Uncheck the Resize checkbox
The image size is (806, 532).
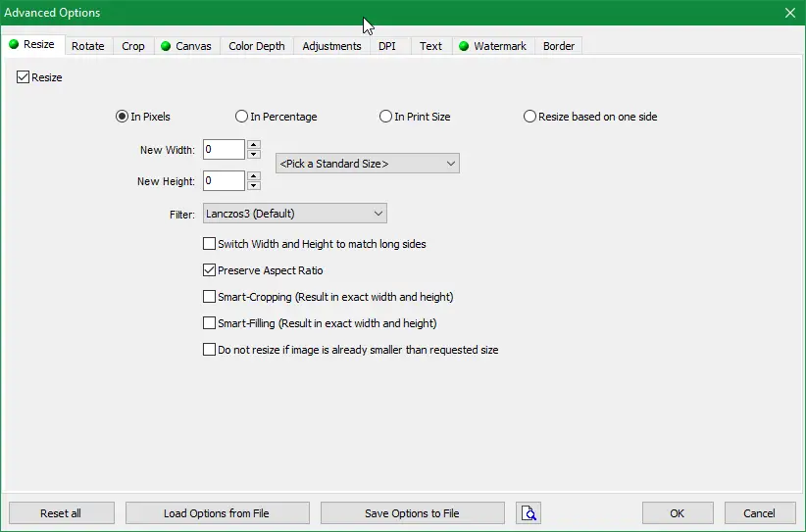(23, 77)
